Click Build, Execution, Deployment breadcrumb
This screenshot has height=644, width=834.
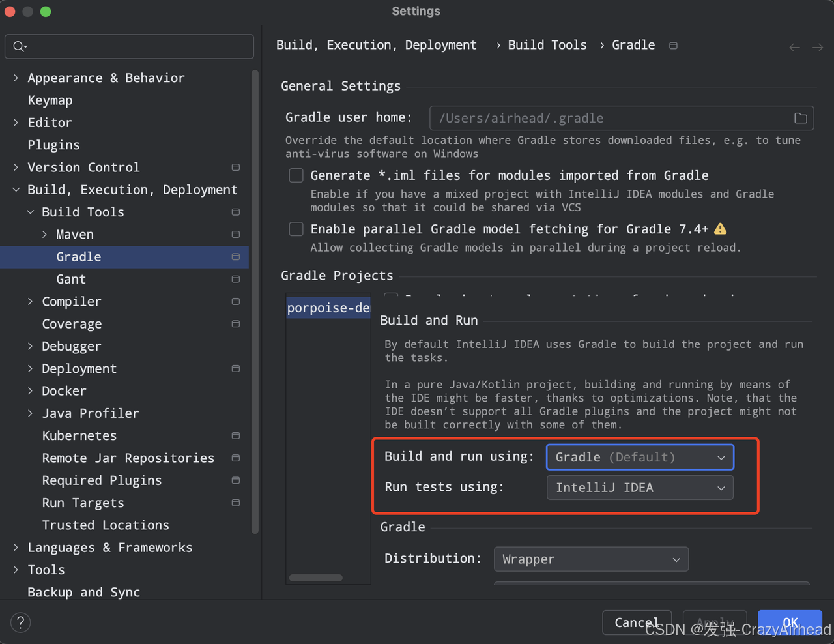tap(376, 45)
